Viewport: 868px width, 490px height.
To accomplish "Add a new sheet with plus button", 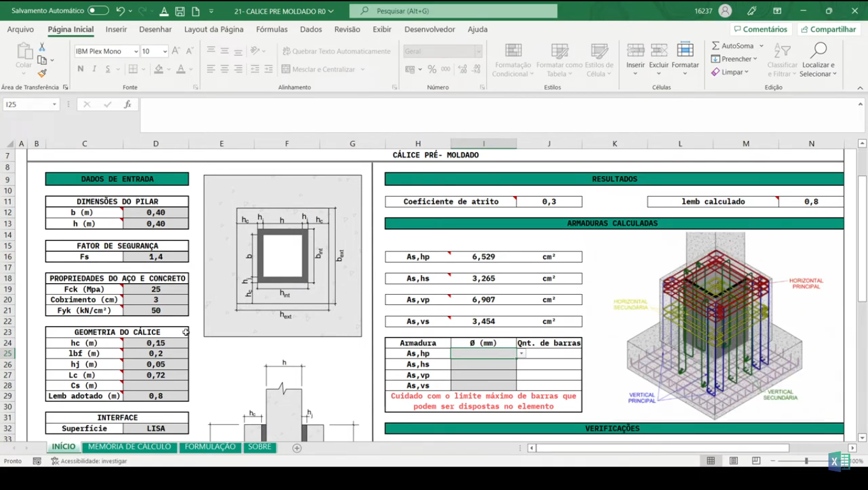I will [x=297, y=448].
